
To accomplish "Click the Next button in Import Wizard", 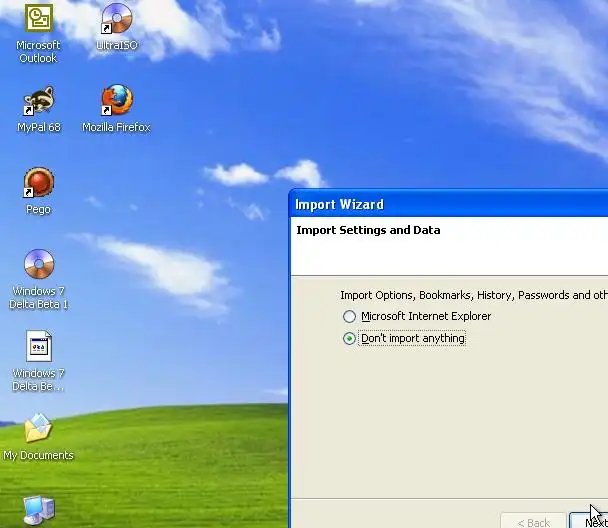I will pos(588,521).
